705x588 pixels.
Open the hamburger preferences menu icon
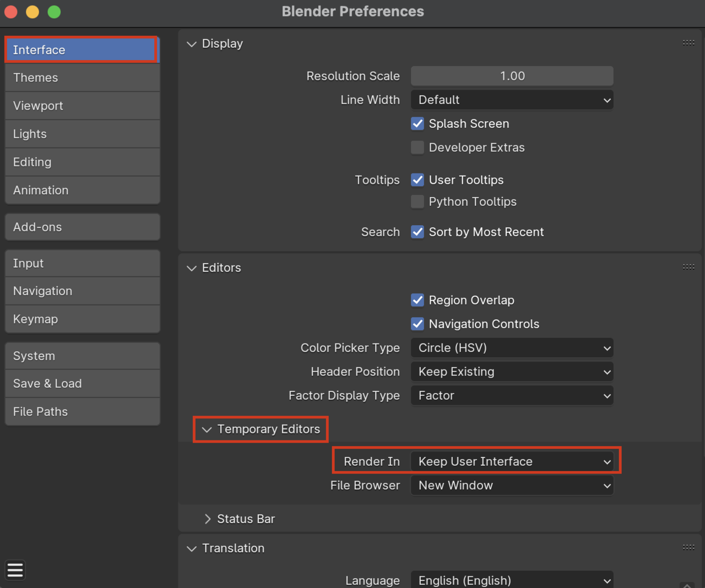15,570
